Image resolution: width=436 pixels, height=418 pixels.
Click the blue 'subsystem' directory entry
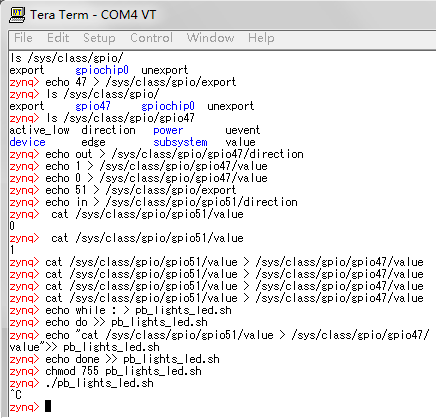pos(180,142)
